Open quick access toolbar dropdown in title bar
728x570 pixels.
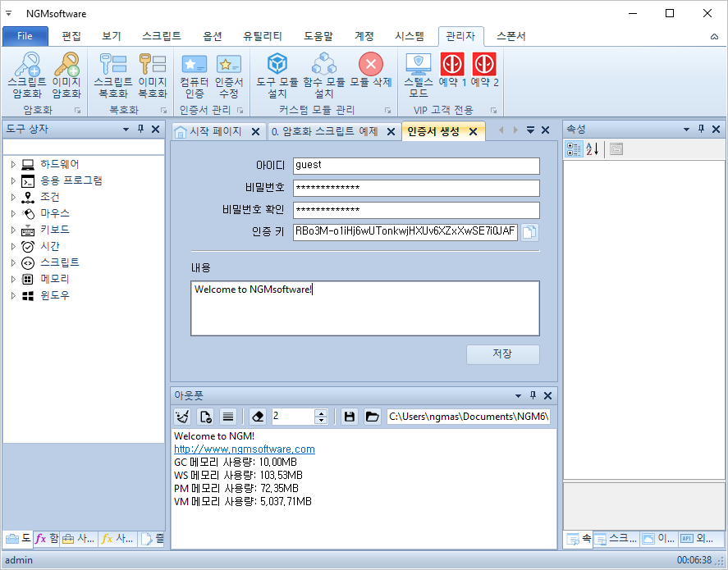point(9,13)
